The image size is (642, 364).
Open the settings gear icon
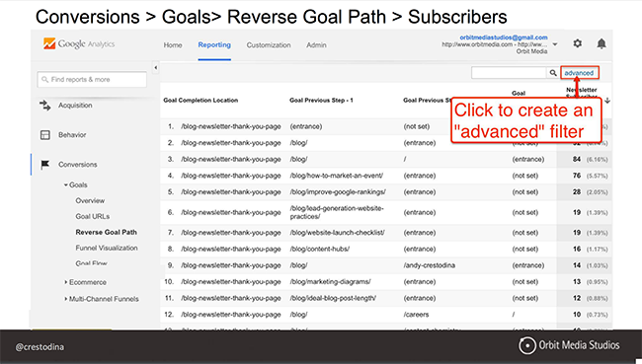tap(578, 43)
